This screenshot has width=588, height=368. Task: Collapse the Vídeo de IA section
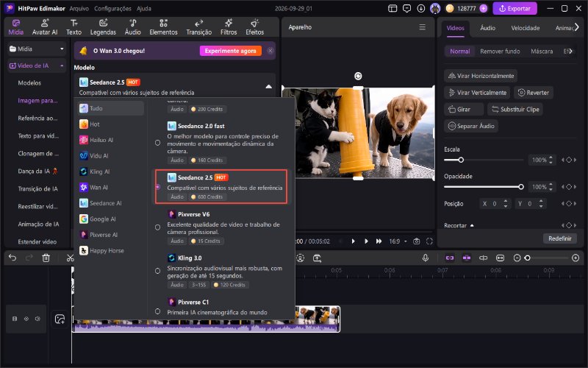(x=62, y=66)
